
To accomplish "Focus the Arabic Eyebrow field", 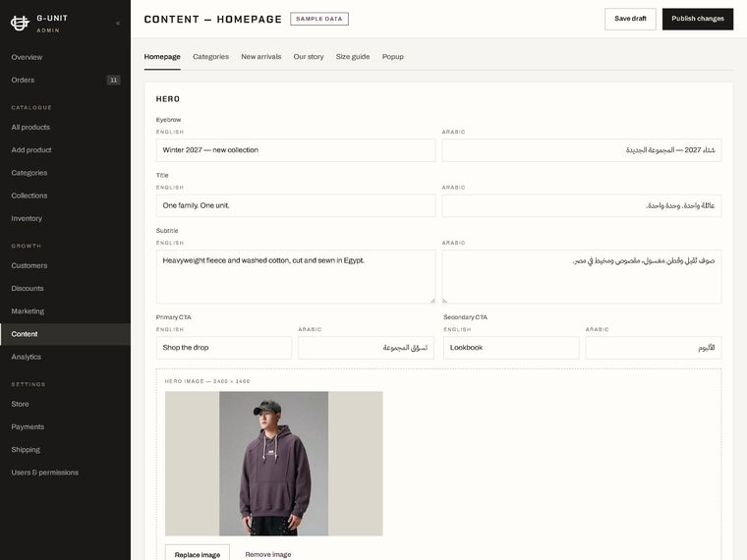I will click(x=581, y=150).
